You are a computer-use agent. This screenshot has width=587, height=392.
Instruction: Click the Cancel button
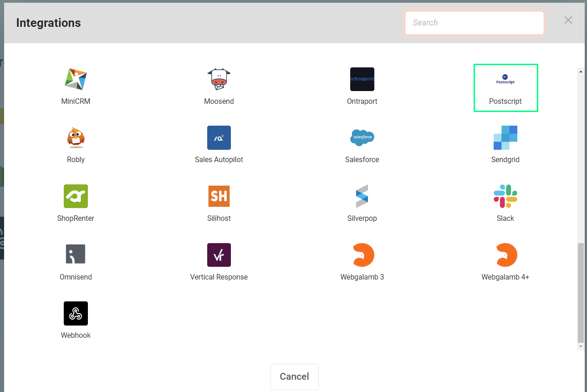click(294, 377)
